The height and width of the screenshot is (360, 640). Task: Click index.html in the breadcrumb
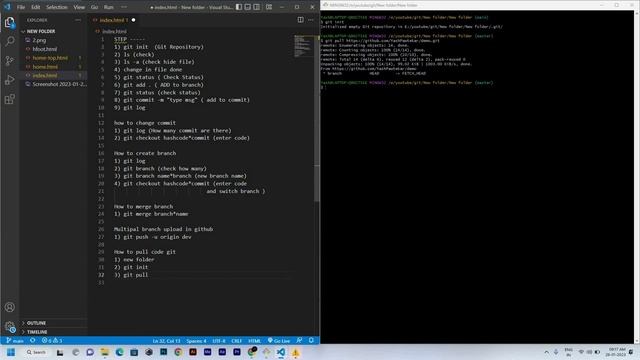click(x=114, y=31)
